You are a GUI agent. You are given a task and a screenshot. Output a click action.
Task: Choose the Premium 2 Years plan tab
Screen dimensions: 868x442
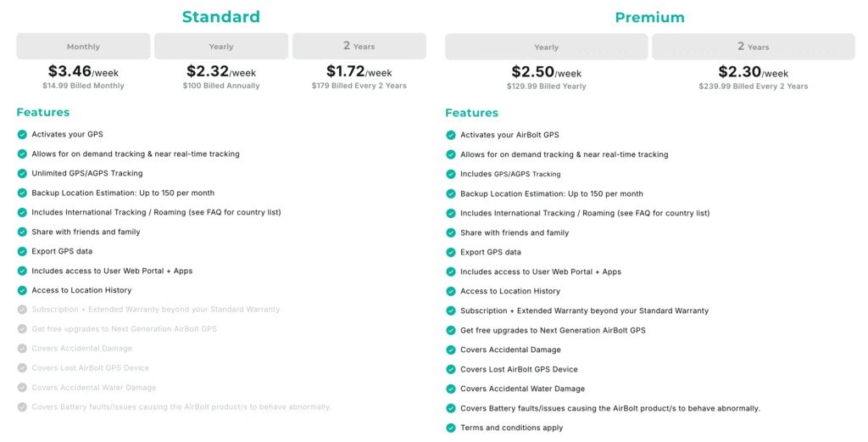(x=754, y=47)
